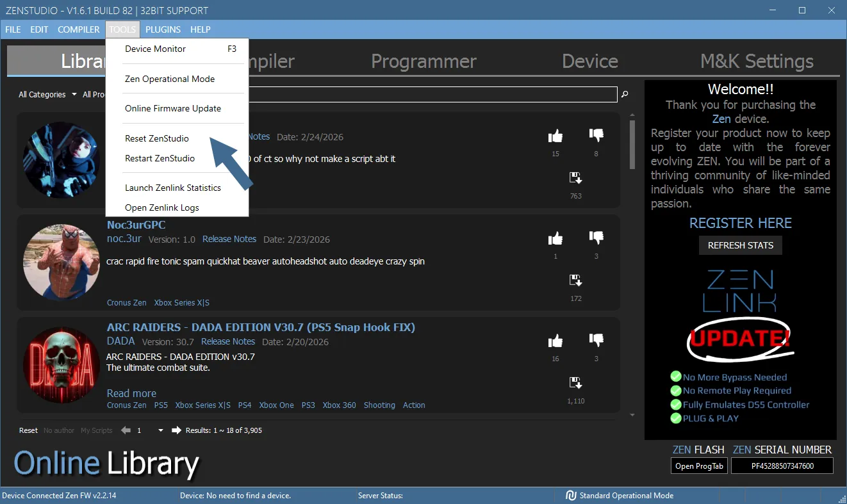Select the PS5 tag

[x=161, y=405]
